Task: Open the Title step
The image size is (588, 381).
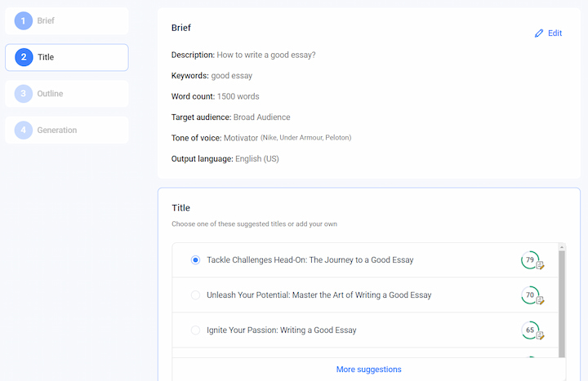Action: 67,57
